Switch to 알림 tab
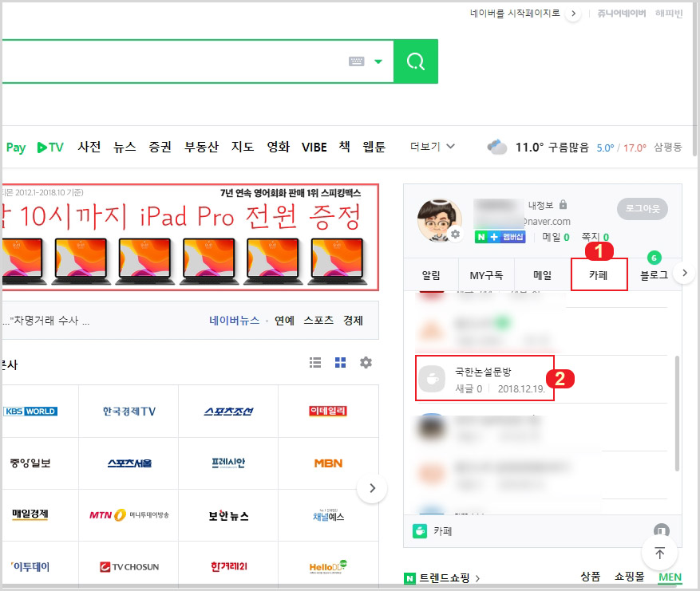The height and width of the screenshot is (591, 700). (431, 275)
